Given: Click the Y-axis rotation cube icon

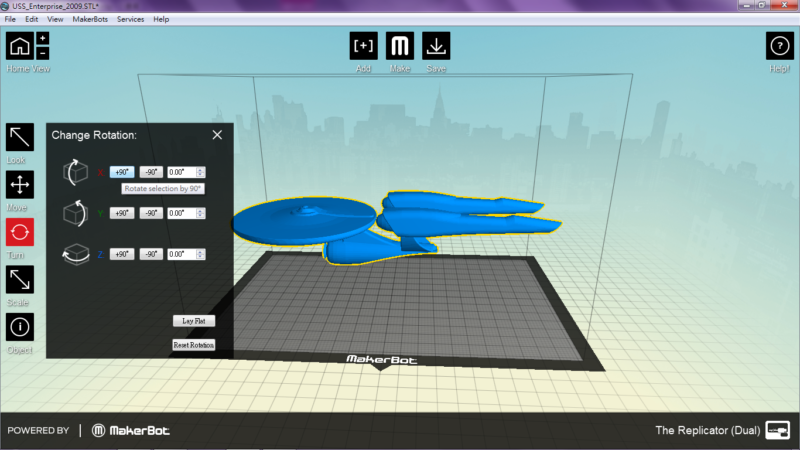Looking at the screenshot, I should click(x=76, y=213).
